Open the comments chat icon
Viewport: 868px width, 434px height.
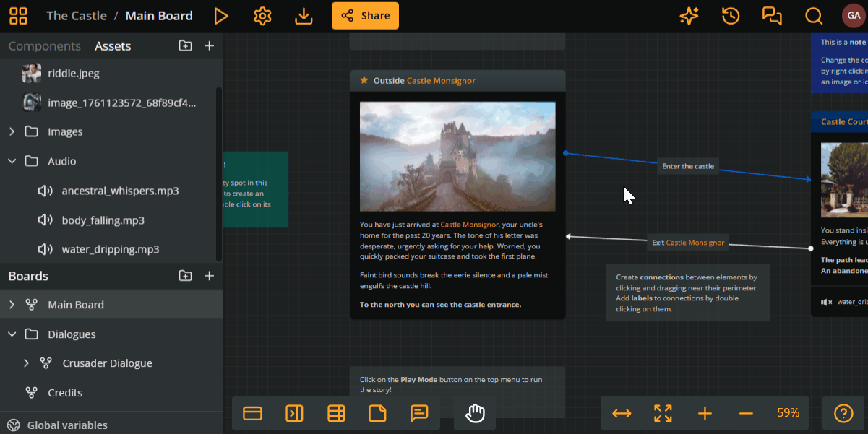coord(772,15)
